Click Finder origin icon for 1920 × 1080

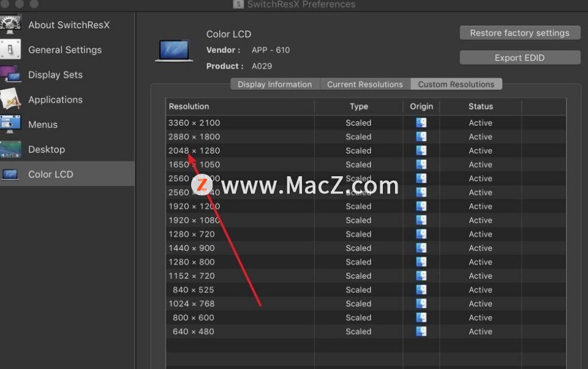(x=421, y=220)
